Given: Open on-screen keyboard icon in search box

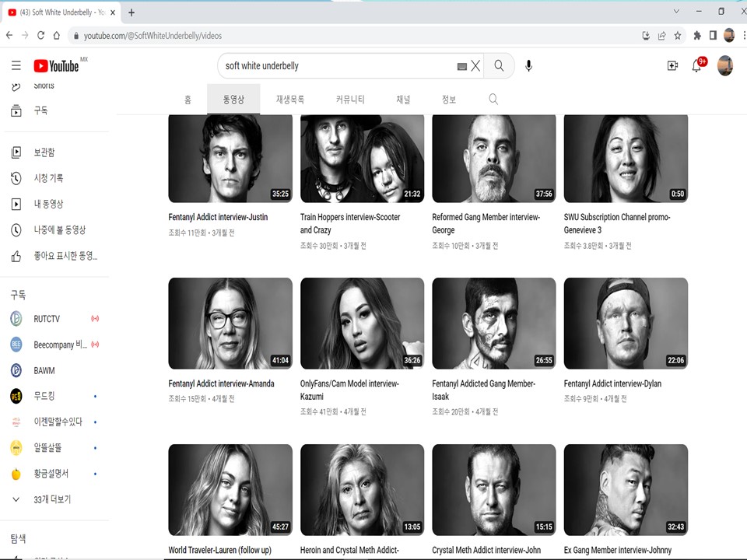Looking at the screenshot, I should tap(461, 67).
